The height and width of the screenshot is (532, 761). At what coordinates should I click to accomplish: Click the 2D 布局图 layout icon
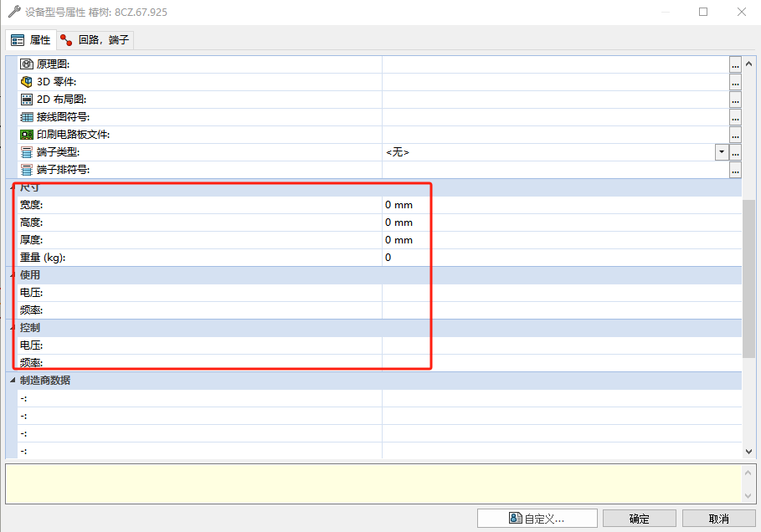coord(26,99)
